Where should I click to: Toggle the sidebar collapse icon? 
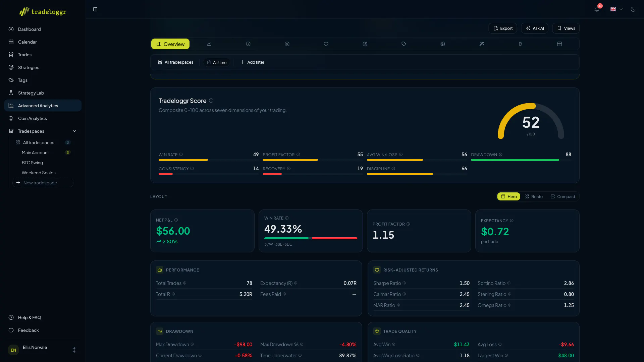click(95, 9)
